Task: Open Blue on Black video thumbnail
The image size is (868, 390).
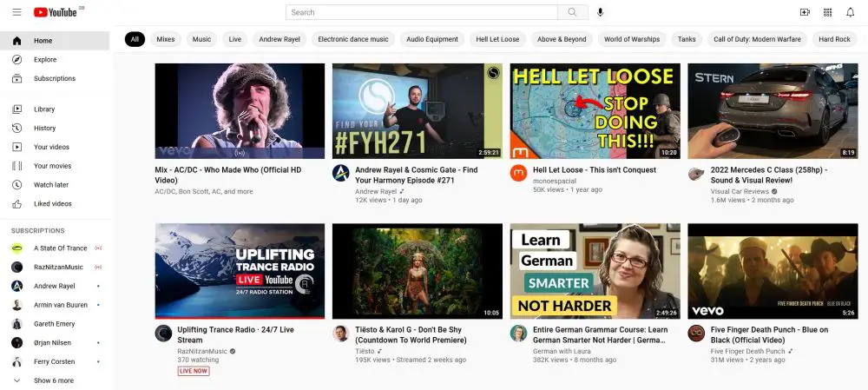Action: [x=773, y=271]
